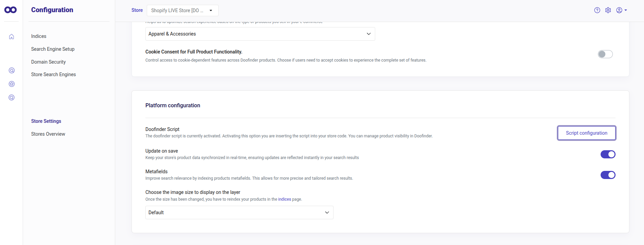Turn off the Metafields switch
Screen dimensions: 644x245
(608, 175)
